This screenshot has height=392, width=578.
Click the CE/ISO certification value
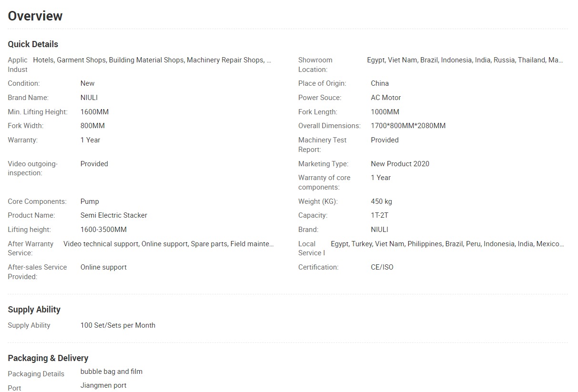[x=382, y=267]
